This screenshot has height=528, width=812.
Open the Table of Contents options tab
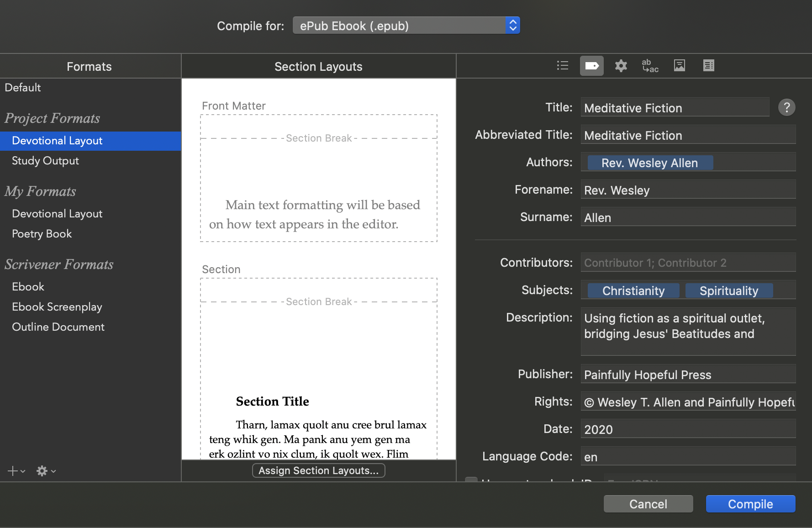click(708, 66)
